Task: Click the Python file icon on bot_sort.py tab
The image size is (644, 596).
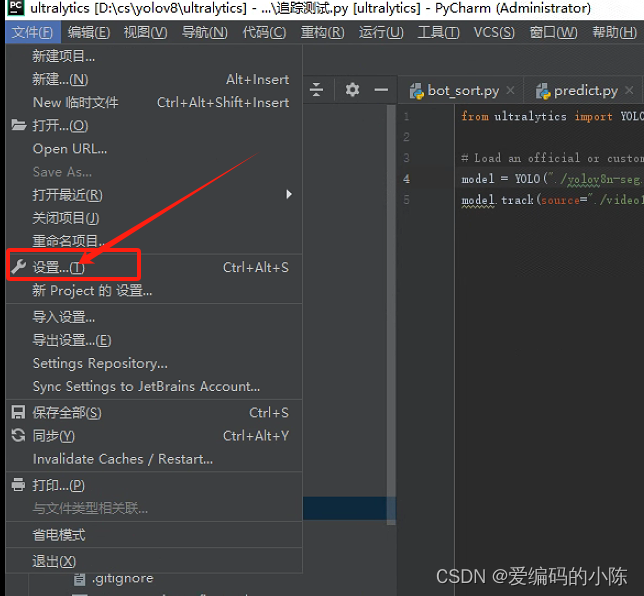Action: click(x=416, y=91)
